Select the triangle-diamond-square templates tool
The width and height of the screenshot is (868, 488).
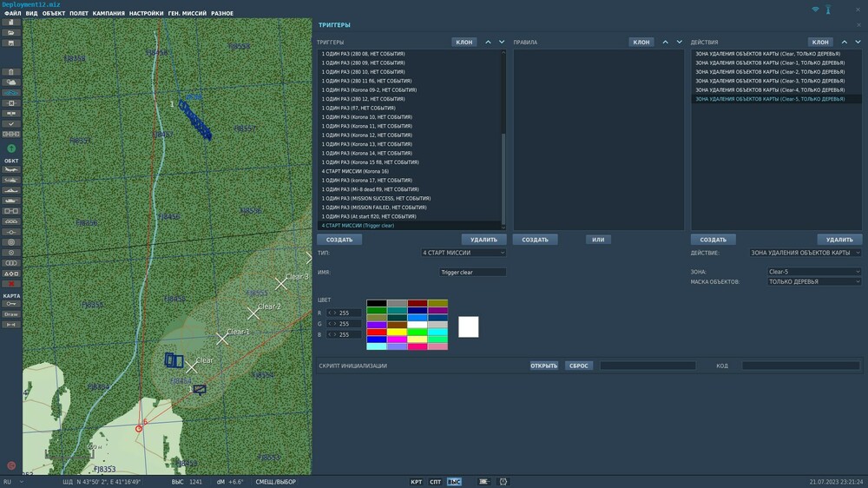[x=11, y=273]
